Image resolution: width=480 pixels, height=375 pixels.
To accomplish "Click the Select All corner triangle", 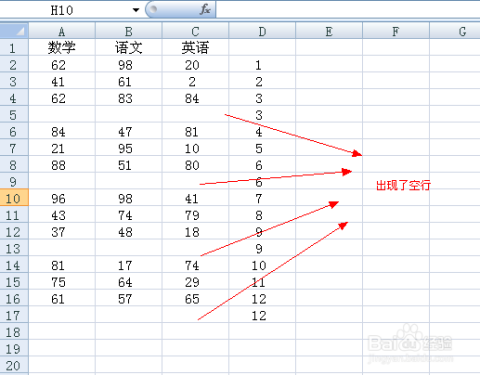I will (14, 31).
